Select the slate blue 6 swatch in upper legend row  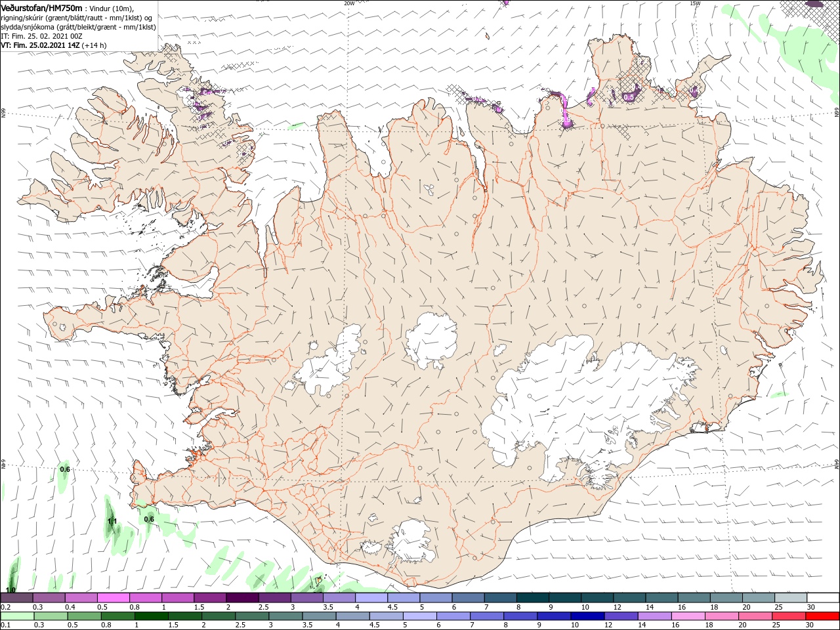tap(468, 598)
